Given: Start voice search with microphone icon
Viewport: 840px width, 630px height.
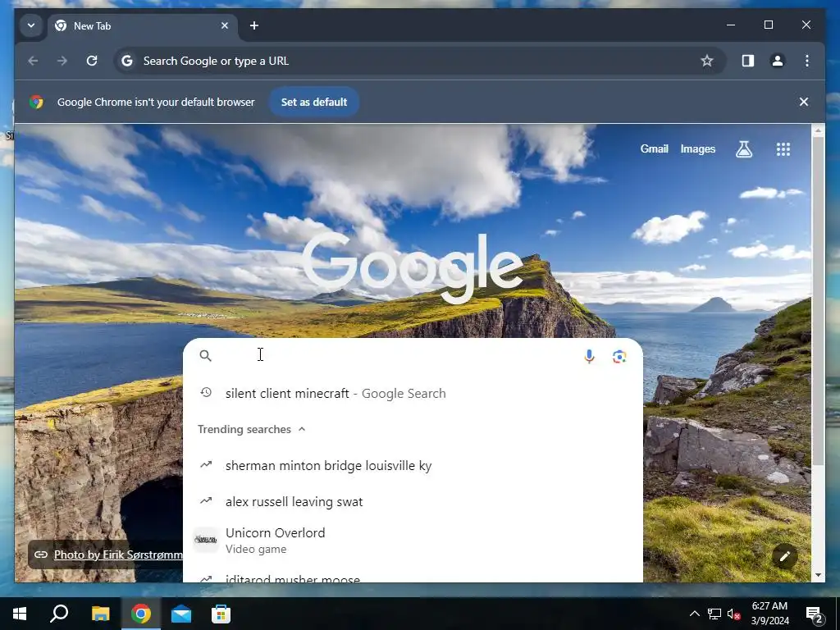Looking at the screenshot, I should [x=589, y=356].
